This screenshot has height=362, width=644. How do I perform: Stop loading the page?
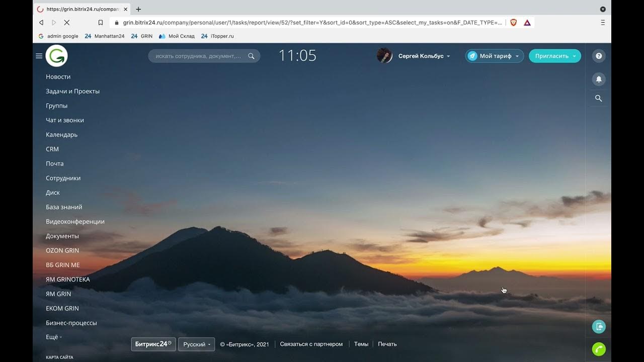click(x=67, y=23)
